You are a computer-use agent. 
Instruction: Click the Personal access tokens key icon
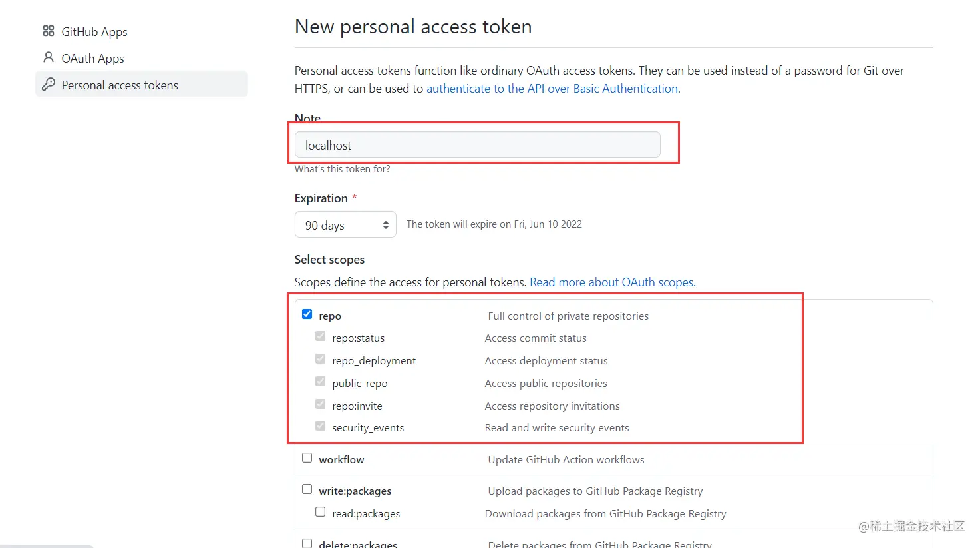coord(49,85)
